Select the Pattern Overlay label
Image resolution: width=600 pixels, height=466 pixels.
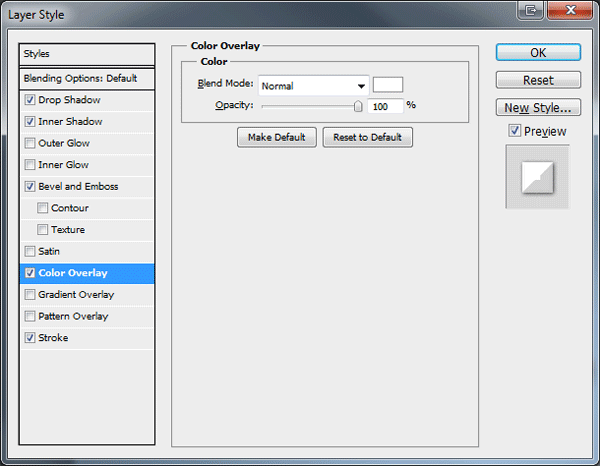coord(73,316)
